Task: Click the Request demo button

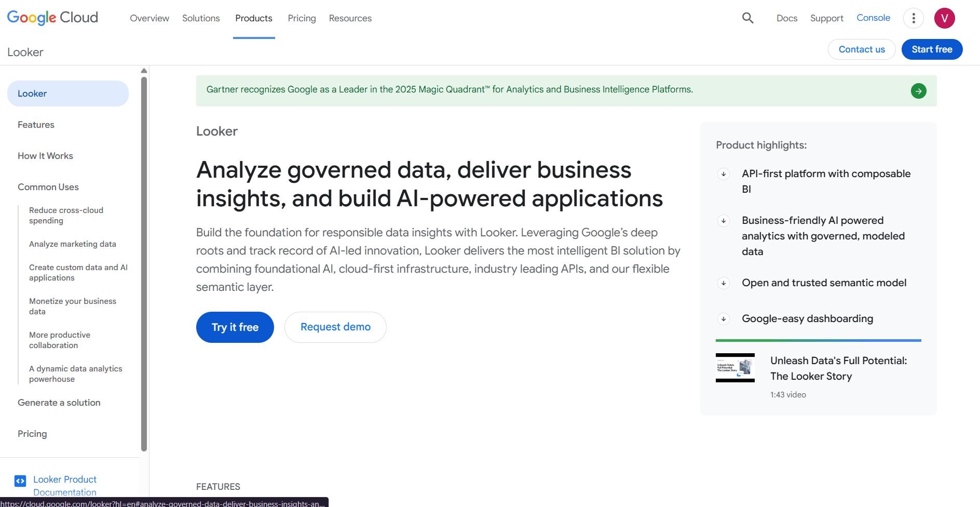Action: pos(335,327)
